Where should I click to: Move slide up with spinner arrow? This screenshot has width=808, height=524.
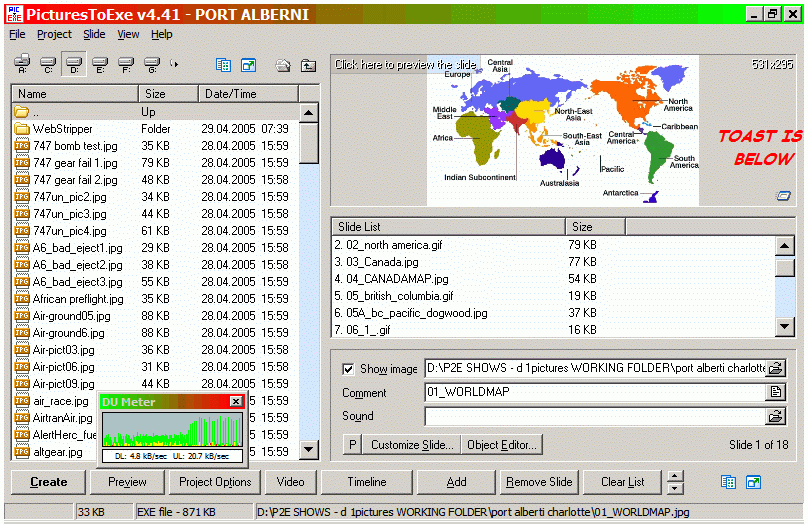point(677,476)
